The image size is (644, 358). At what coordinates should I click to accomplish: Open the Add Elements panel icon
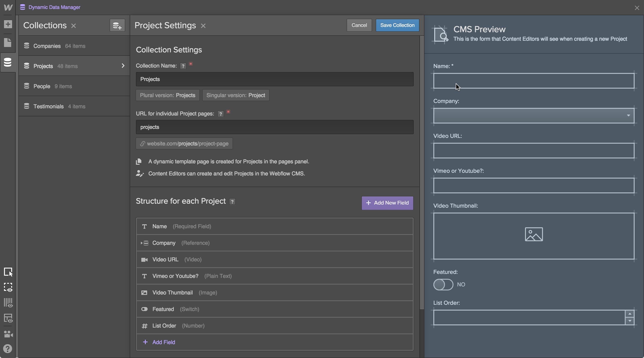[8, 24]
